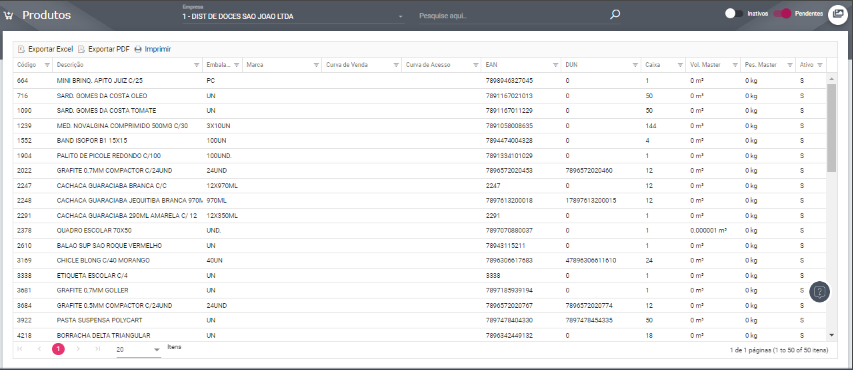
Task: Open filter for Curva de Acesso column
Action: point(475,65)
